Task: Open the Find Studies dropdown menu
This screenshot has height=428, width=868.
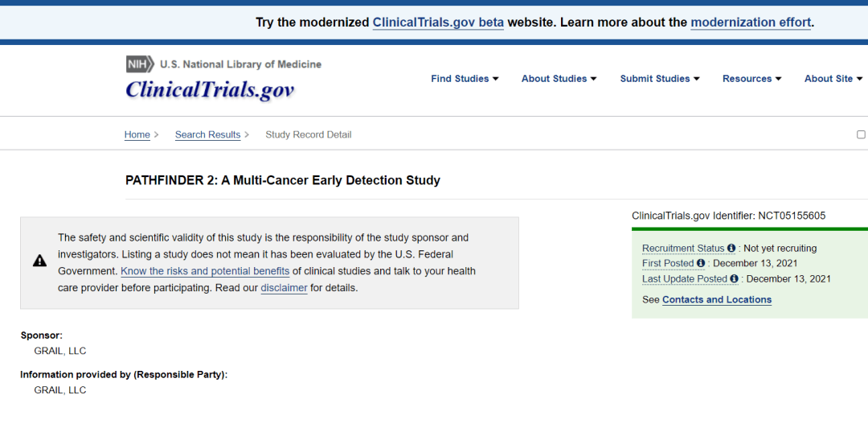Action: pyautogui.click(x=465, y=79)
